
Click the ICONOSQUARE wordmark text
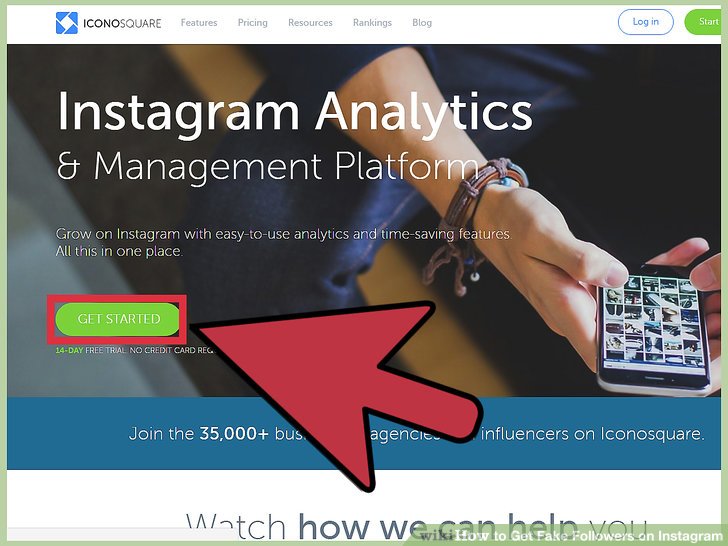click(x=122, y=23)
